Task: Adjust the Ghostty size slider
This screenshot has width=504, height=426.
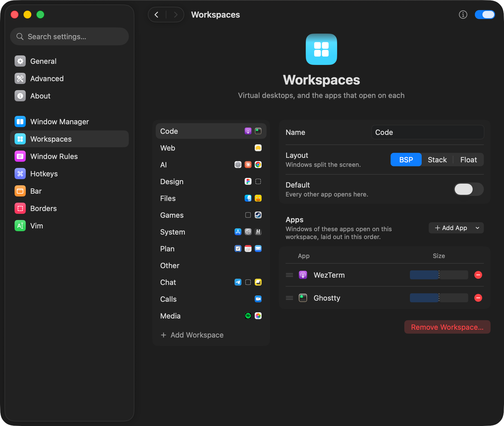Action: [439, 298]
